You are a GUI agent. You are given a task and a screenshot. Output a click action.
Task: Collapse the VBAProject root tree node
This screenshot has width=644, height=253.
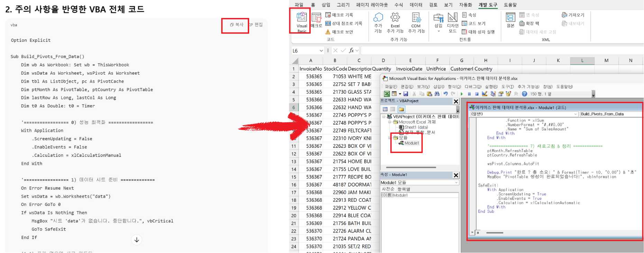383,117
